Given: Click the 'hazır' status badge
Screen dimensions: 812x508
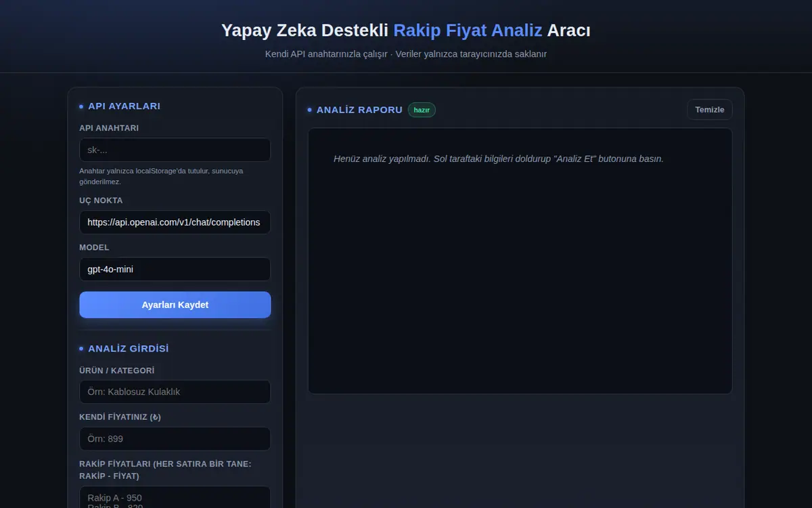Looking at the screenshot, I should [x=422, y=110].
